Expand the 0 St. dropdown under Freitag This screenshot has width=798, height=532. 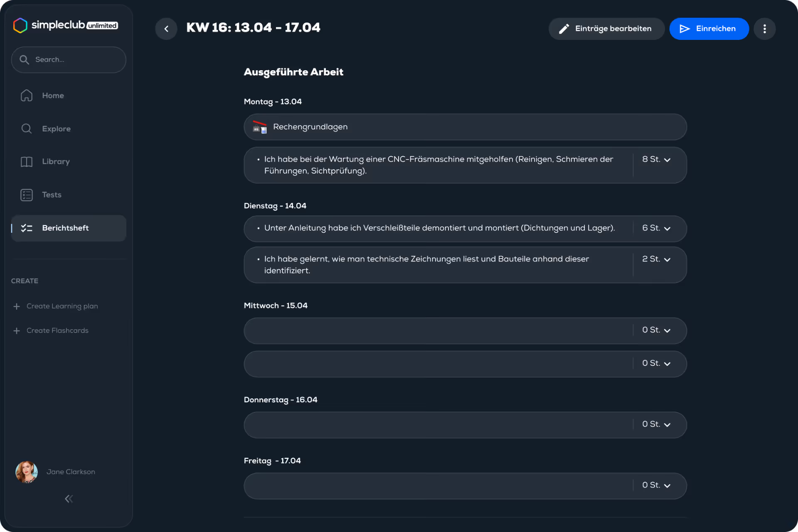tap(656, 485)
